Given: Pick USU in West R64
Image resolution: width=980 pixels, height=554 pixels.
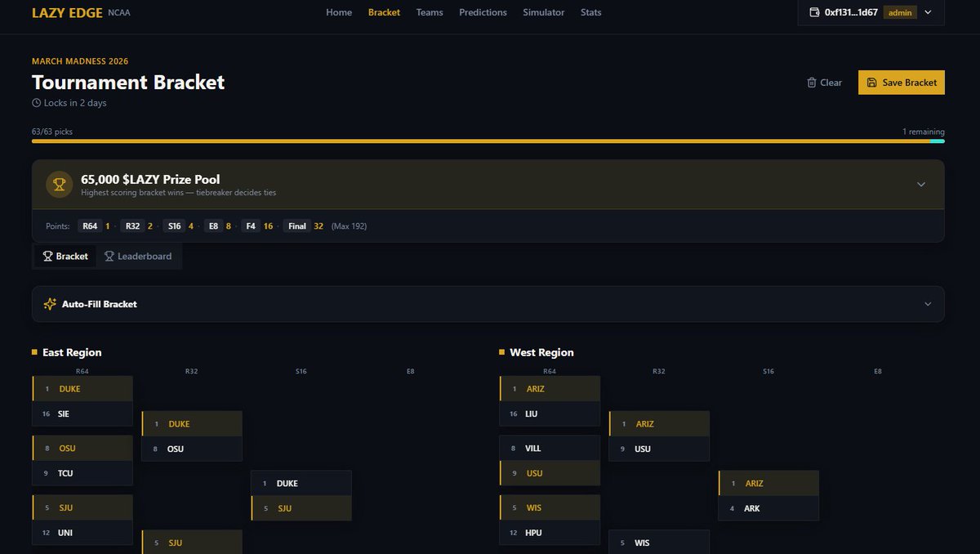Looking at the screenshot, I should [550, 473].
